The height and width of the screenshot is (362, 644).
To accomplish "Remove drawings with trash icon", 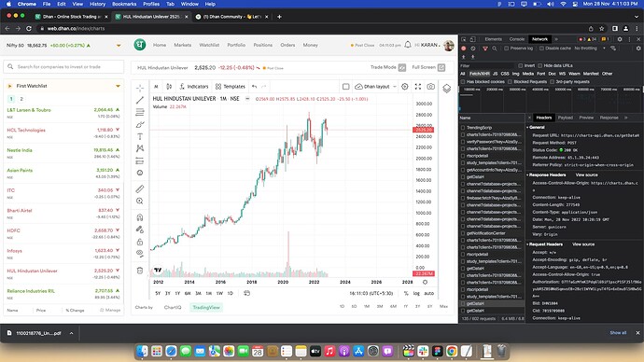I will (x=140, y=270).
